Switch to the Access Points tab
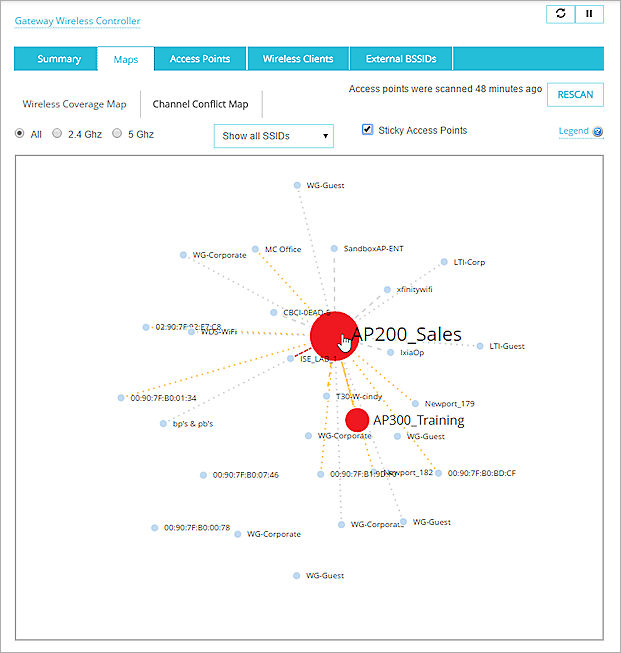 (x=200, y=59)
